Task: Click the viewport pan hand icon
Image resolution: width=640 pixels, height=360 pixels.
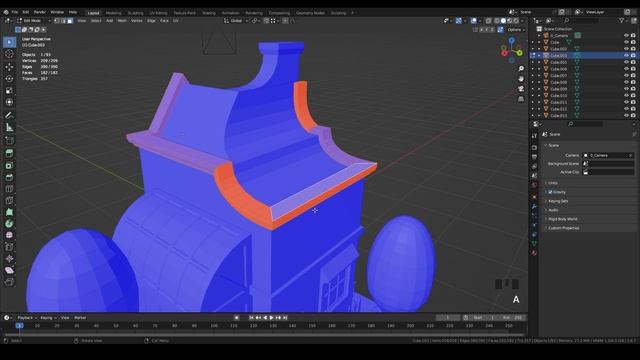Action: (x=521, y=79)
